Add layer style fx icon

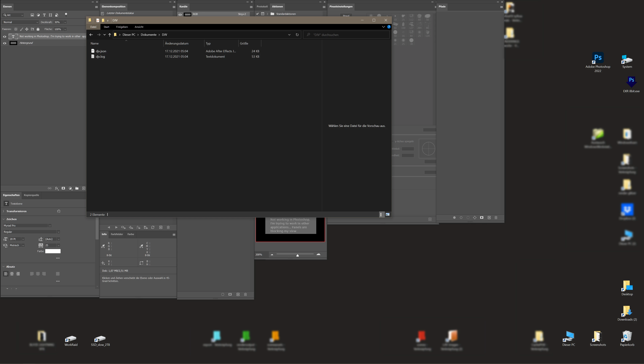pyautogui.click(x=57, y=188)
